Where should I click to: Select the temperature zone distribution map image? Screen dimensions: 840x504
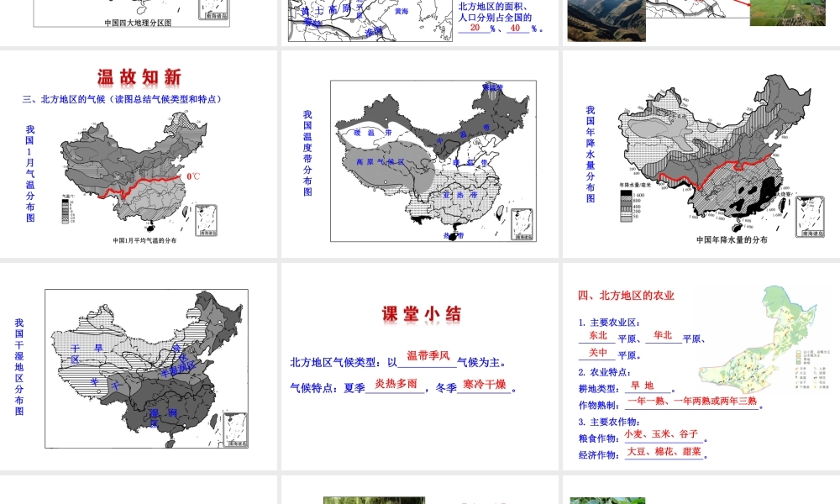click(433, 160)
